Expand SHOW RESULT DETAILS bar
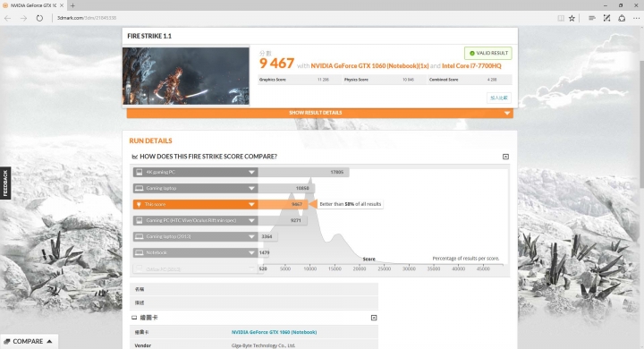This screenshot has height=349, width=644. (x=319, y=113)
